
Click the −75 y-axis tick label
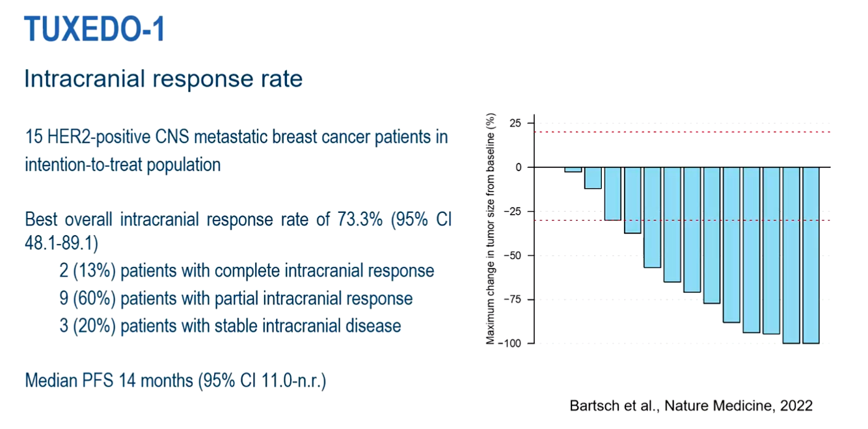(x=514, y=299)
